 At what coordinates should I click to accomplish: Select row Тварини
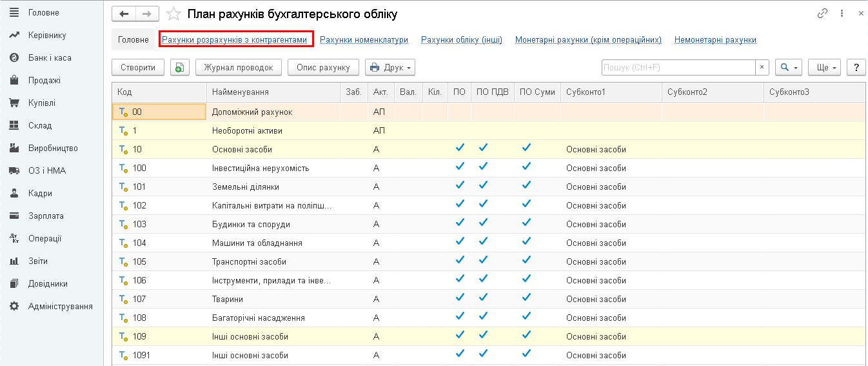[x=489, y=299]
